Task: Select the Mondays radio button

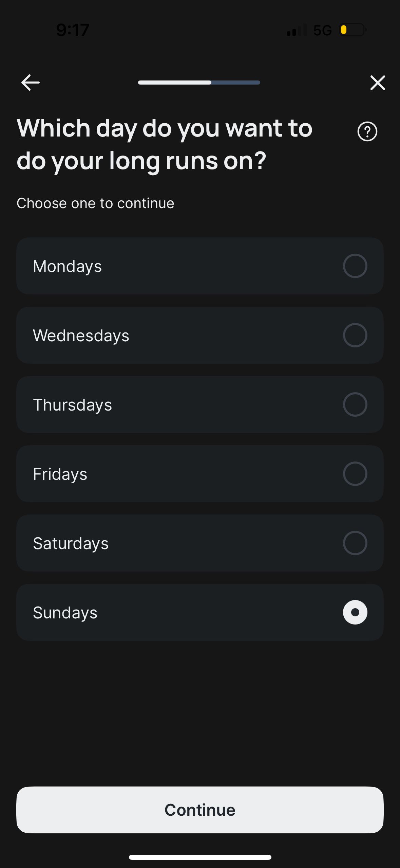Action: tap(355, 266)
